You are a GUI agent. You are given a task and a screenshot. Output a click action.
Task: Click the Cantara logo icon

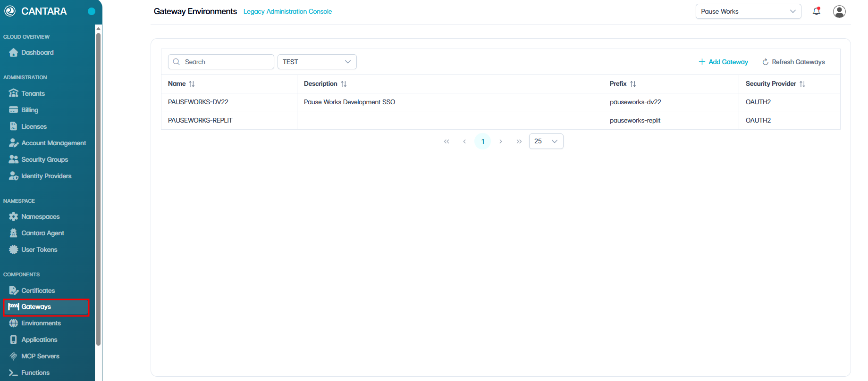(10, 11)
